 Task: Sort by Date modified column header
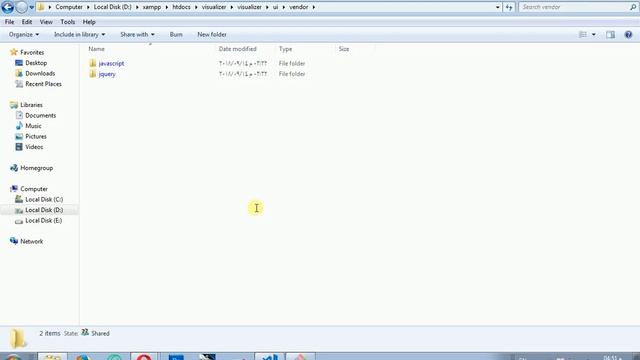[x=238, y=49]
